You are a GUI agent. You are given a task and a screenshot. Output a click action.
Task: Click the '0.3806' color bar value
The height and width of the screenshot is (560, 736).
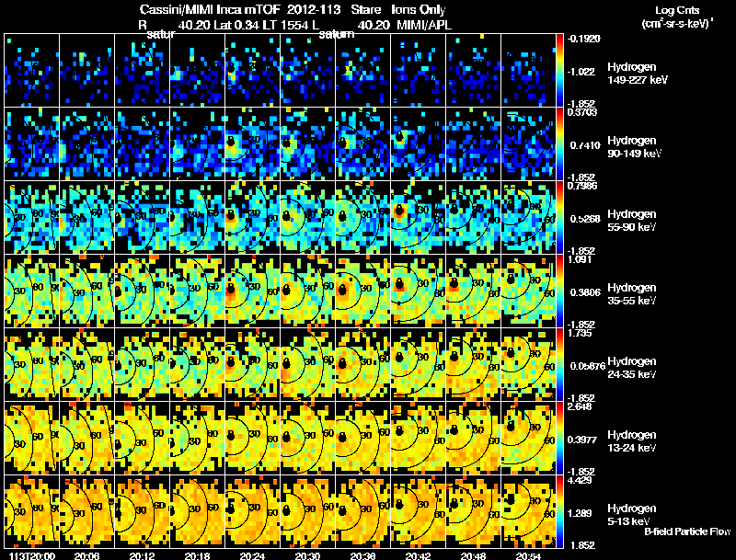coord(585,292)
